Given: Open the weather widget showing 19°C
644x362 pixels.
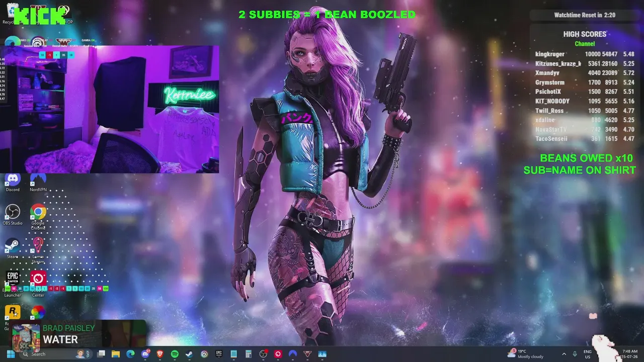Looking at the screenshot, I should click(x=526, y=354).
